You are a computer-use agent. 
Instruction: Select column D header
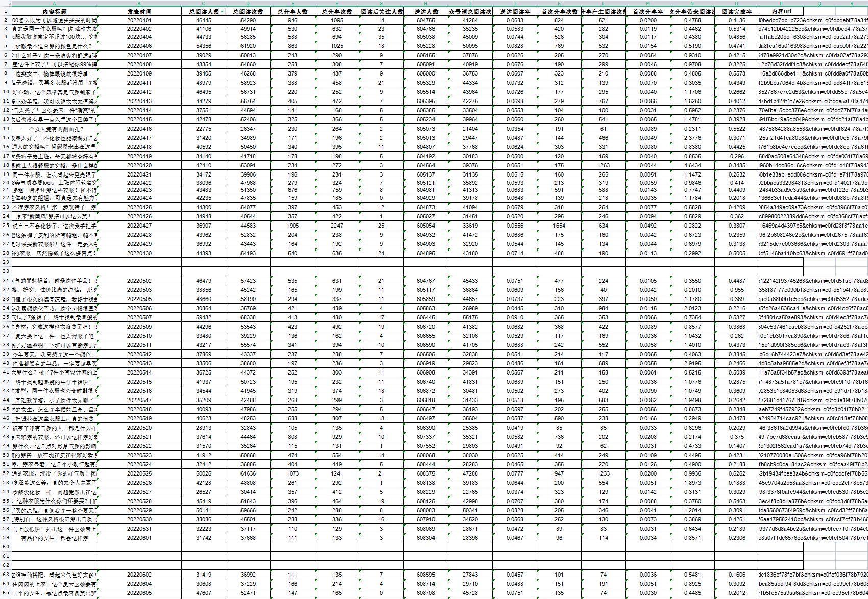tap(248, 3)
